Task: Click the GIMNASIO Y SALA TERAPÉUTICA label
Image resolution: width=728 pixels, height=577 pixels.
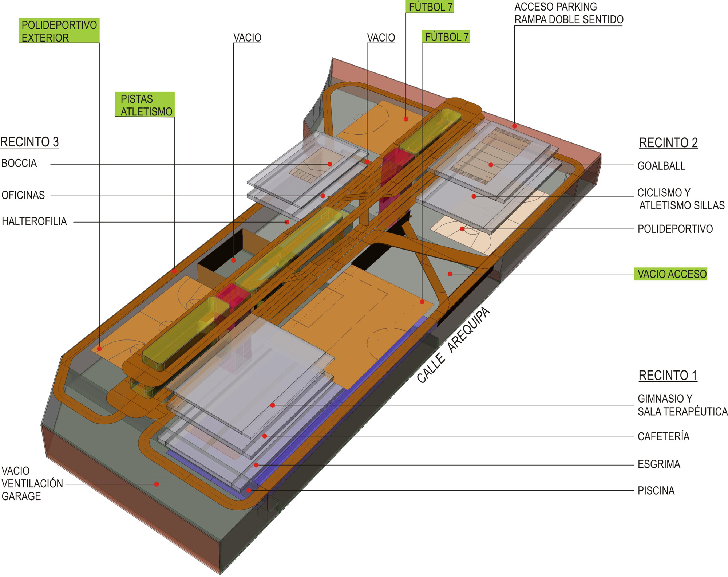Action: click(x=682, y=405)
